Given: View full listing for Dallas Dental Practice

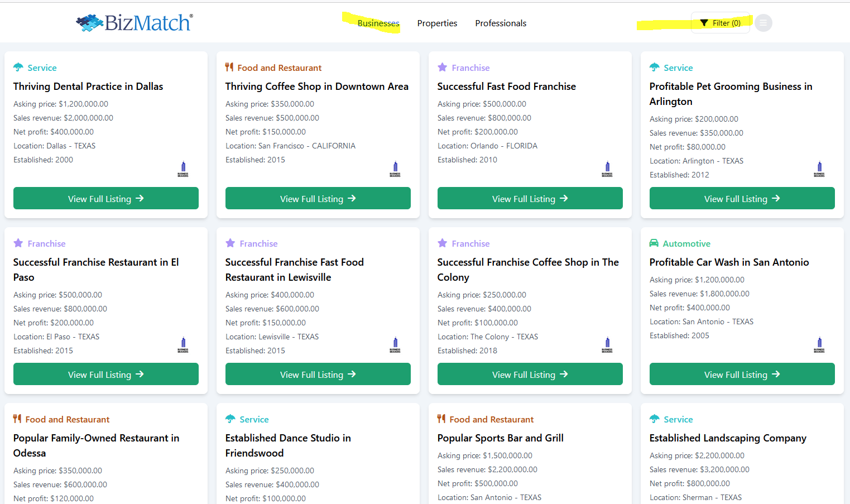Looking at the screenshot, I should pyautogui.click(x=106, y=199).
